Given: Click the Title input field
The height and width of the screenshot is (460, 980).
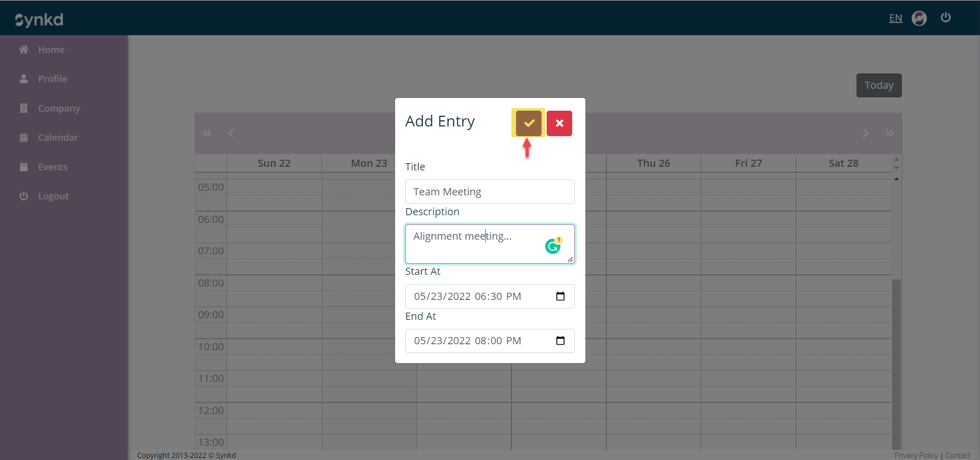Looking at the screenshot, I should click(489, 192).
